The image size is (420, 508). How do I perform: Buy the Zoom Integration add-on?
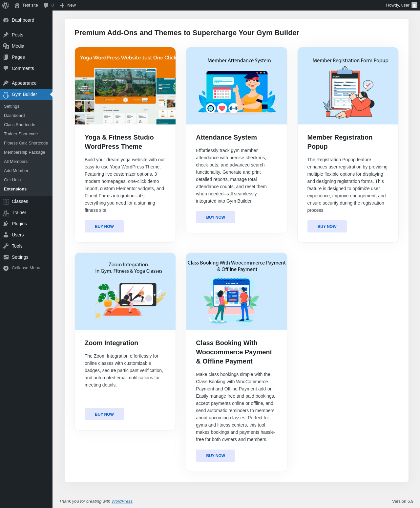tap(104, 414)
